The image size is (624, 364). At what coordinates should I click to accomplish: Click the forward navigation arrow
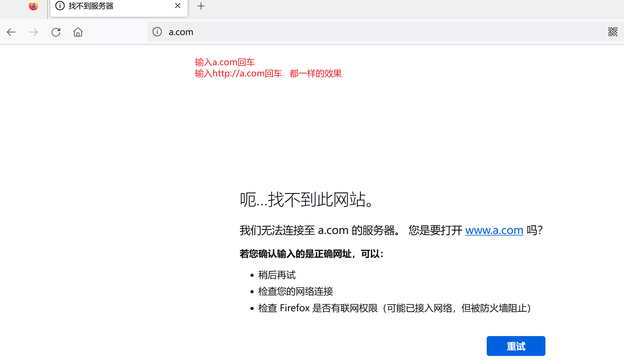coord(34,32)
